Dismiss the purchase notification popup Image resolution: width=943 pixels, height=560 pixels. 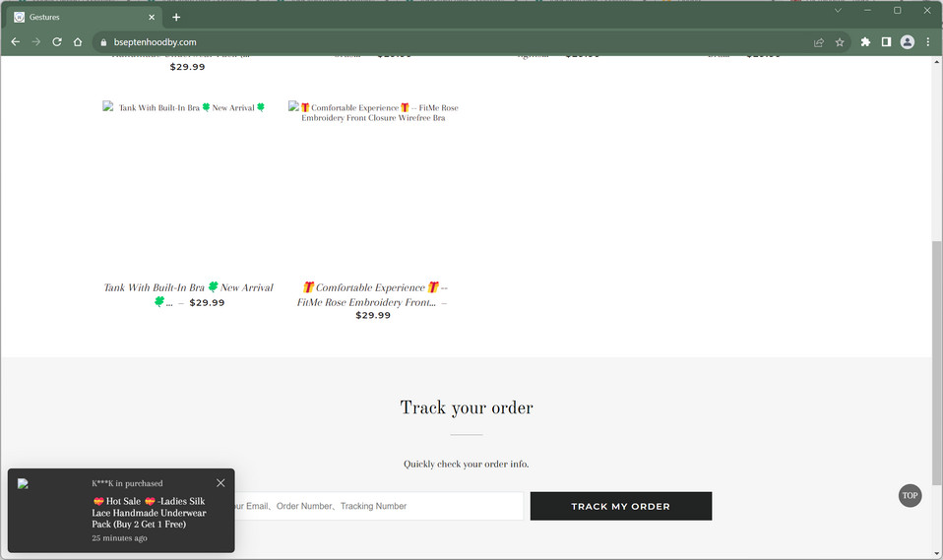coord(220,483)
